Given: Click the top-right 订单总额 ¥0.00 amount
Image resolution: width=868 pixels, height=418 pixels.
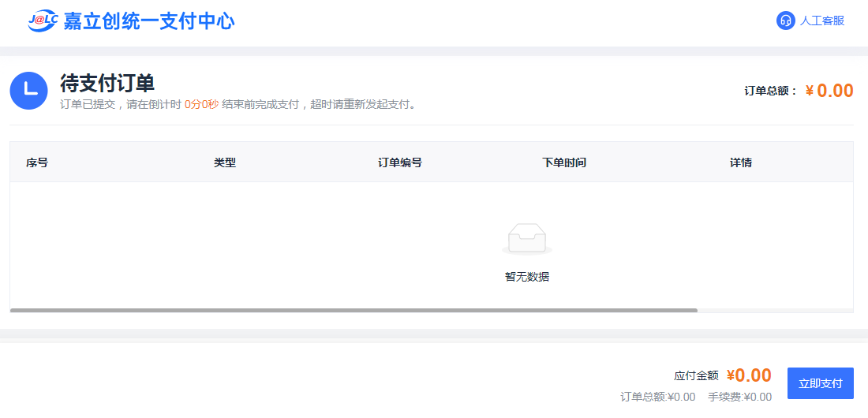Looking at the screenshot, I should pos(829,91).
